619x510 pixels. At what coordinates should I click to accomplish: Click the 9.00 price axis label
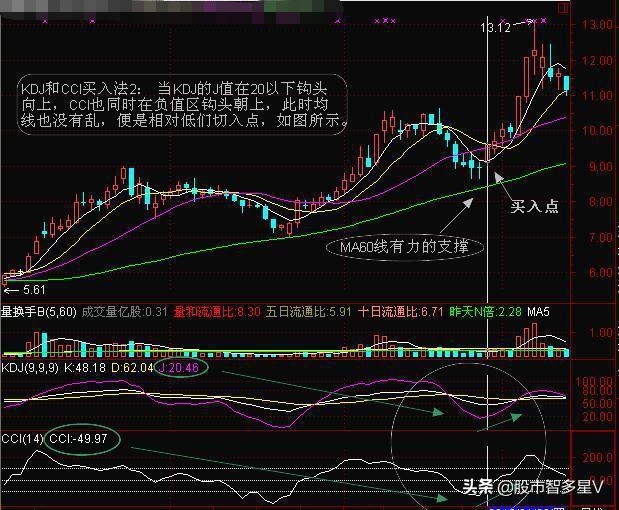(x=600, y=167)
